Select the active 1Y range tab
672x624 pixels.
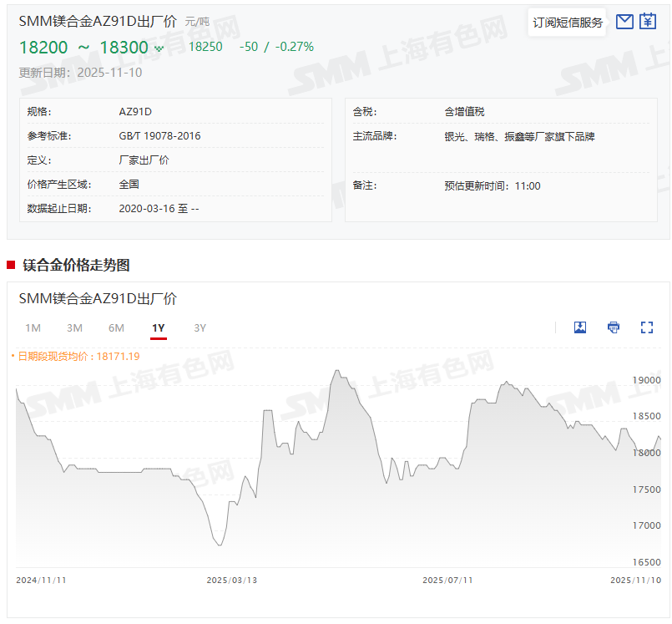tap(159, 328)
